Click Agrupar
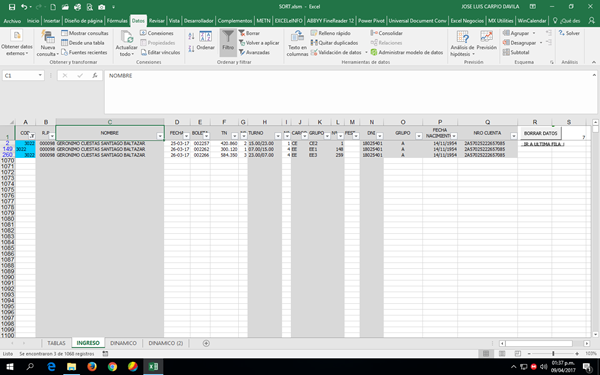 [516, 33]
